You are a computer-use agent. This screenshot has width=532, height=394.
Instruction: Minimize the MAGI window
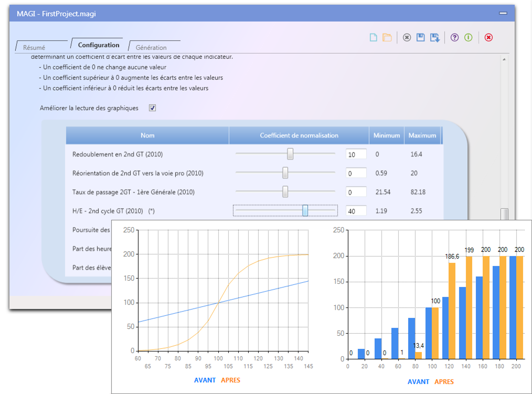coord(503,14)
